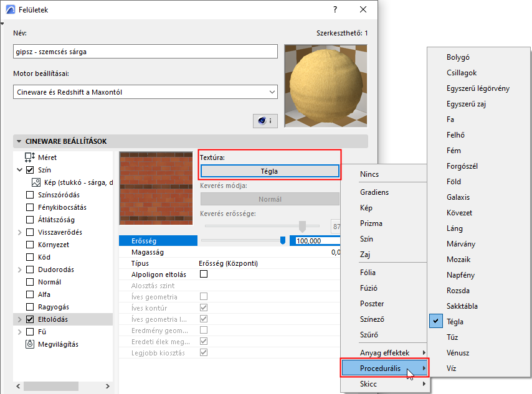Enable the Átlátszóság checkbox

[x=30, y=220]
